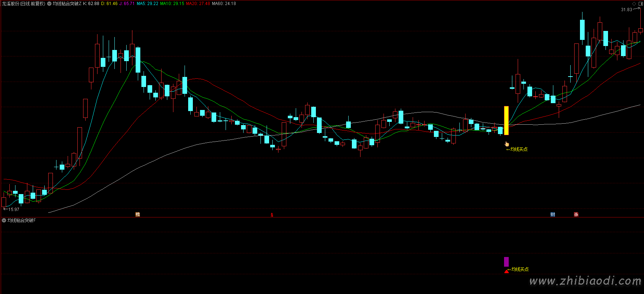Click the 31.83 high price label
This screenshot has height=294, width=644.
626,10
